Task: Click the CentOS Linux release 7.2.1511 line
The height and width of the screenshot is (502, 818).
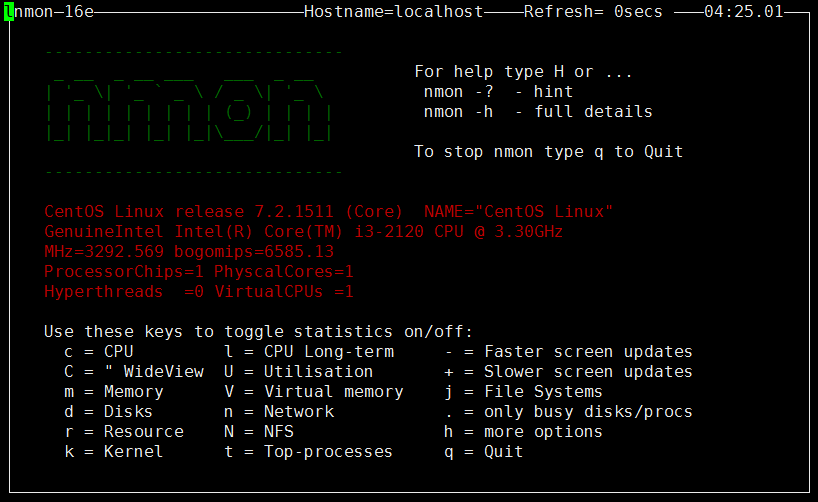Action: pos(329,212)
